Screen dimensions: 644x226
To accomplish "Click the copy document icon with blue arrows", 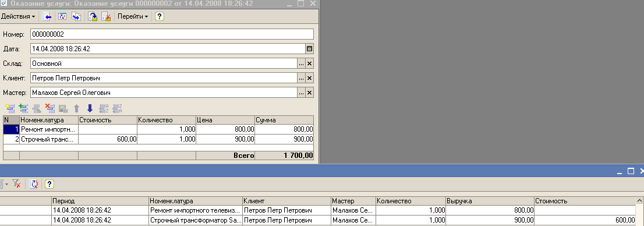I will pos(76,16).
